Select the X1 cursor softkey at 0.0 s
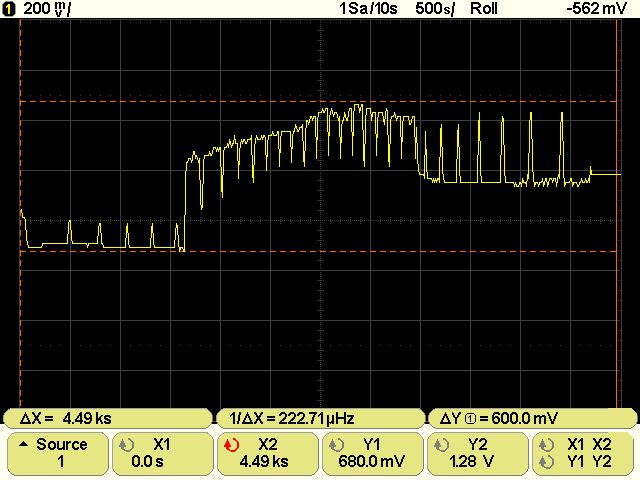 click(x=163, y=453)
